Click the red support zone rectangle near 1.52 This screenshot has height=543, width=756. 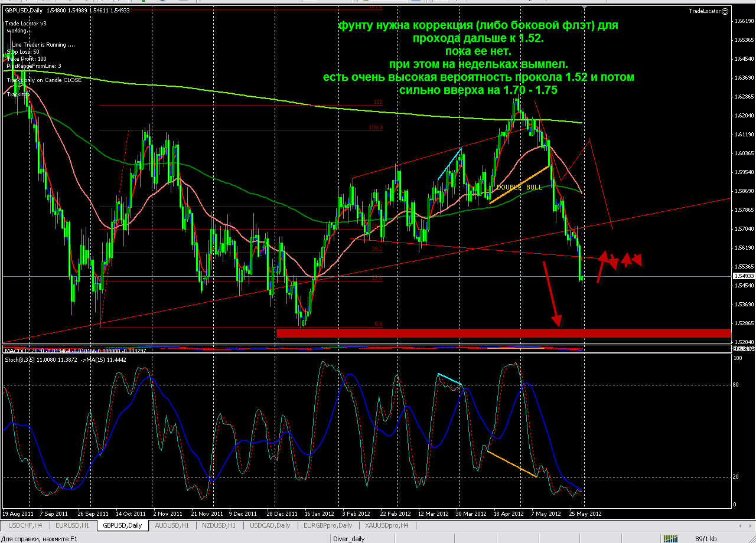(503, 333)
